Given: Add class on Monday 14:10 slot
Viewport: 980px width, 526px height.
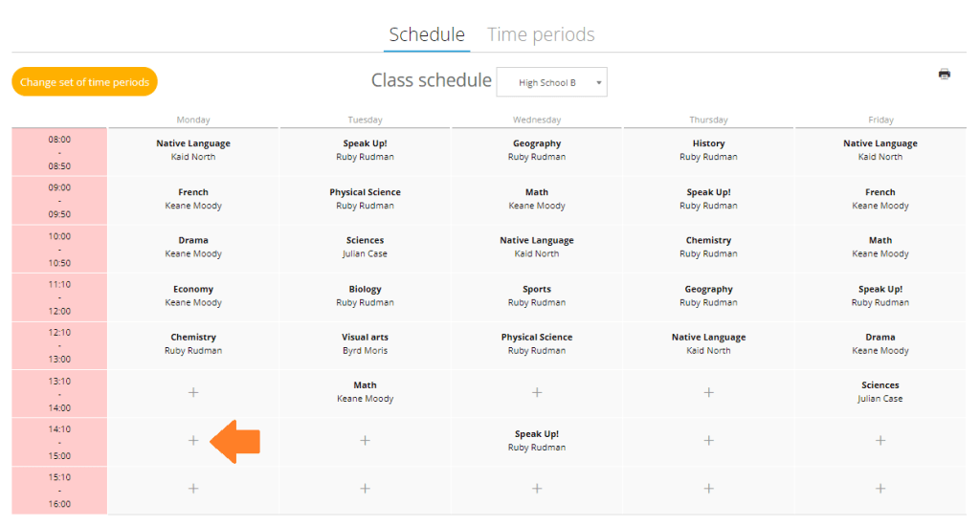Looking at the screenshot, I should coord(193,441).
